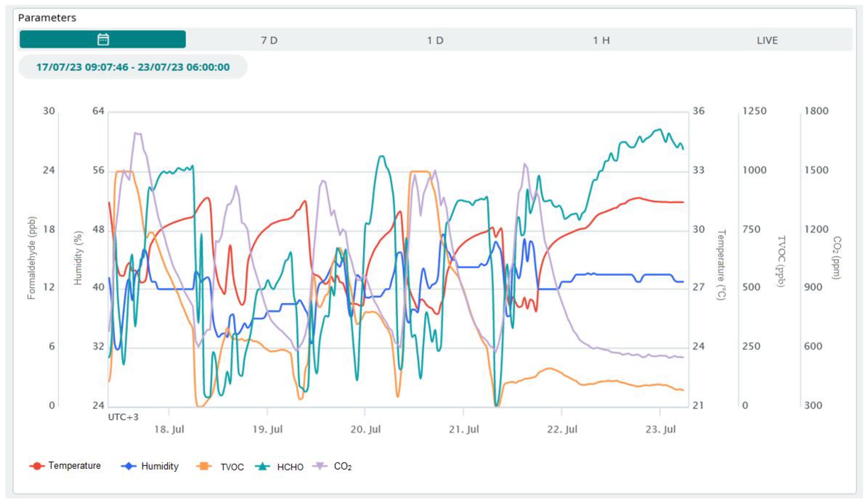Click the 19. Jul x-axis label
Image resolution: width=868 pixels, height=504 pixels.
[267, 429]
